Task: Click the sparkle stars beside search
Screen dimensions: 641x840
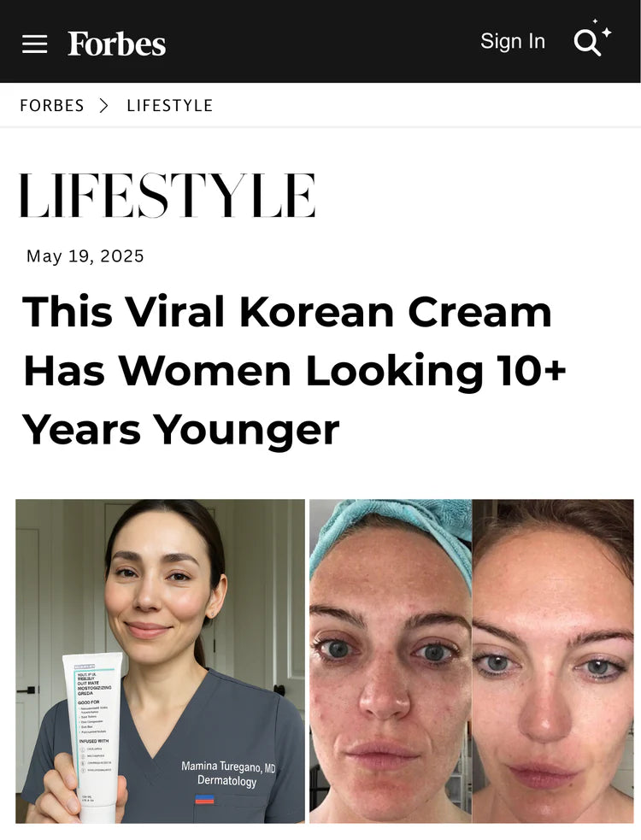Action: pyautogui.click(x=604, y=29)
